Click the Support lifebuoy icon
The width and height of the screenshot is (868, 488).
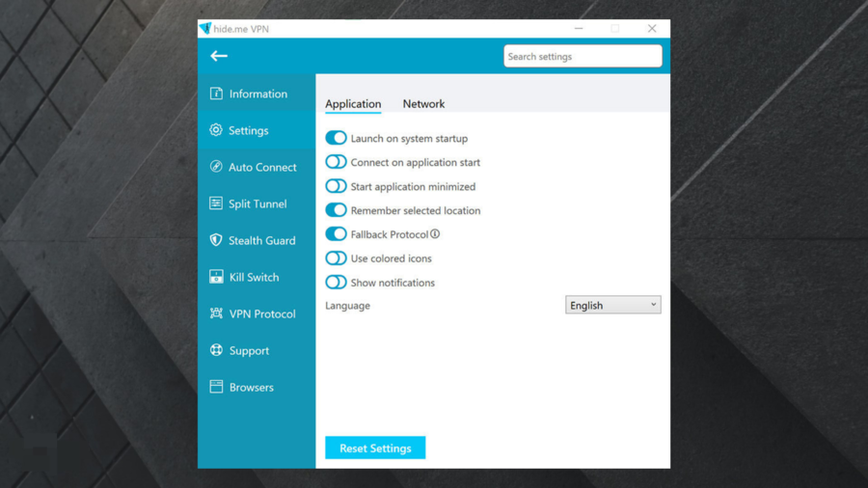[x=216, y=350]
